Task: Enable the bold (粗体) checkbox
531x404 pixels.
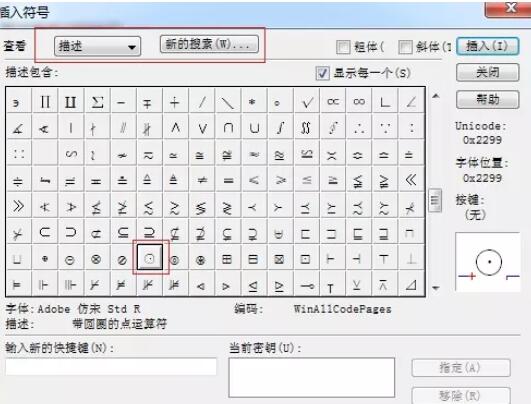Action: click(x=343, y=47)
